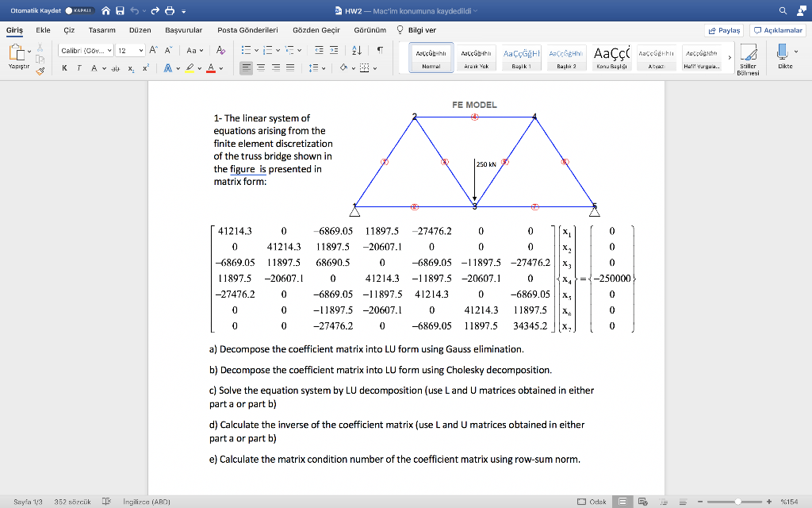Switch to the Ekle ribbon tab
This screenshot has height=508, width=812.
coord(44,29)
